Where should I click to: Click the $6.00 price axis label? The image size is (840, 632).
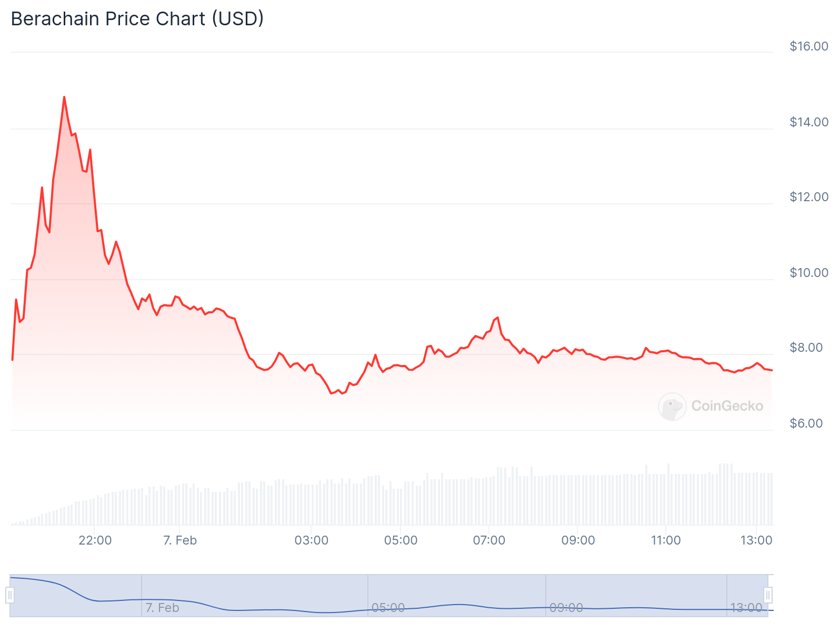[x=806, y=423]
